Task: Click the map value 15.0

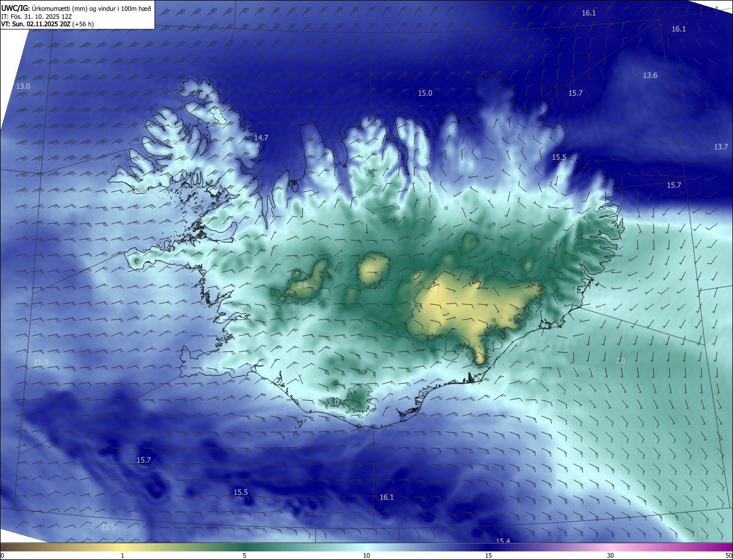Action: point(425,93)
